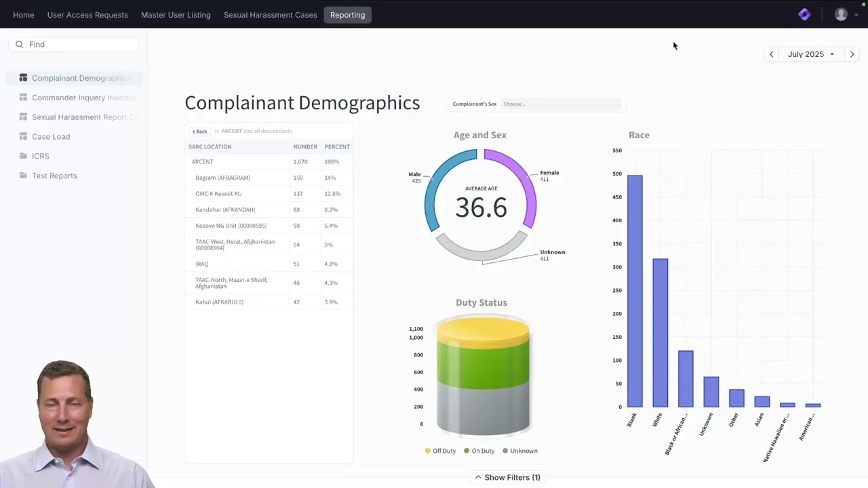Click the Unknown race bar
The width and height of the screenshot is (868, 488).
tap(711, 392)
